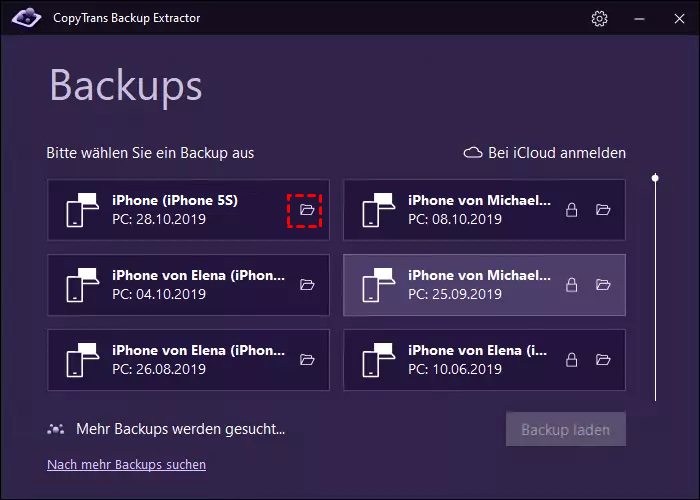This screenshot has height=500, width=700.
Task: Select iPhone von Elena backup from 04.10.2019
Action: point(175,285)
